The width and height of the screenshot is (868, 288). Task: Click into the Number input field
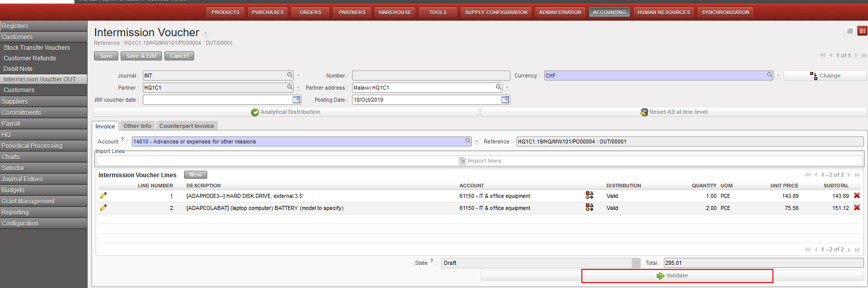pyautogui.click(x=430, y=76)
